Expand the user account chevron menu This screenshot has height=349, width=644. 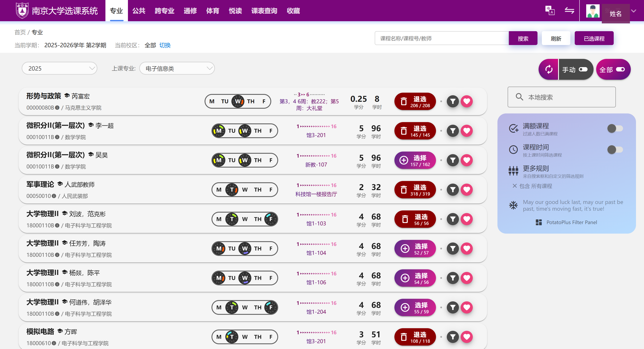point(633,11)
